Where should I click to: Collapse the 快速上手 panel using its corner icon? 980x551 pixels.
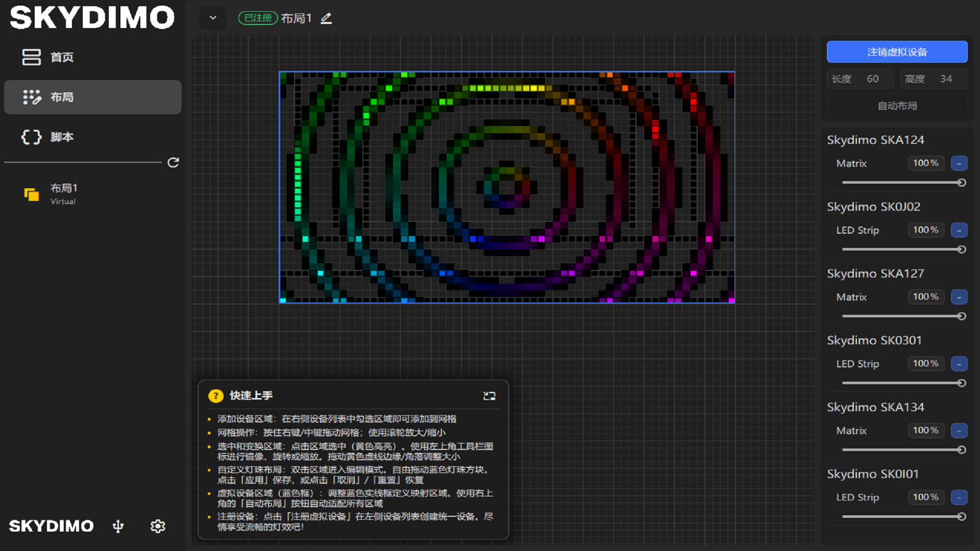(489, 395)
